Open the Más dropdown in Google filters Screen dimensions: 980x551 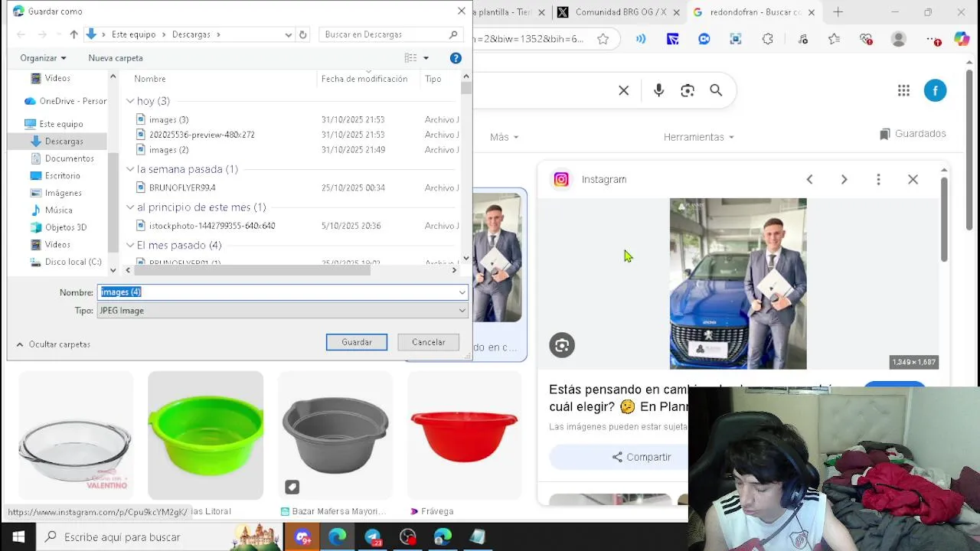pyautogui.click(x=505, y=137)
